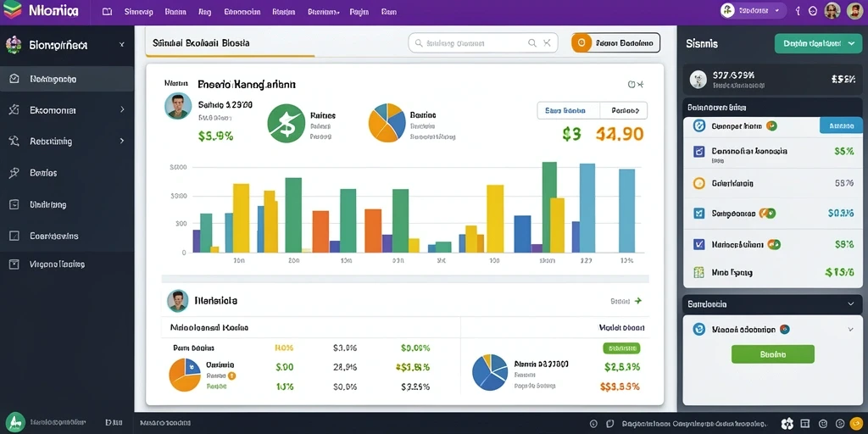Image resolution: width=868 pixels, height=434 pixels.
Task: Click the sixth sidebar row's box icon
Action: tap(14, 236)
